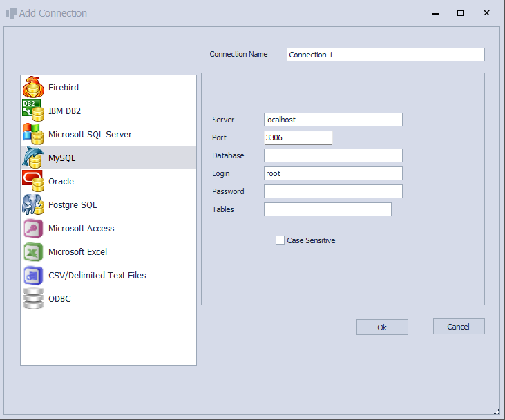The width and height of the screenshot is (505, 420).
Task: Select Postgre SQL text label
Action: pos(73,205)
